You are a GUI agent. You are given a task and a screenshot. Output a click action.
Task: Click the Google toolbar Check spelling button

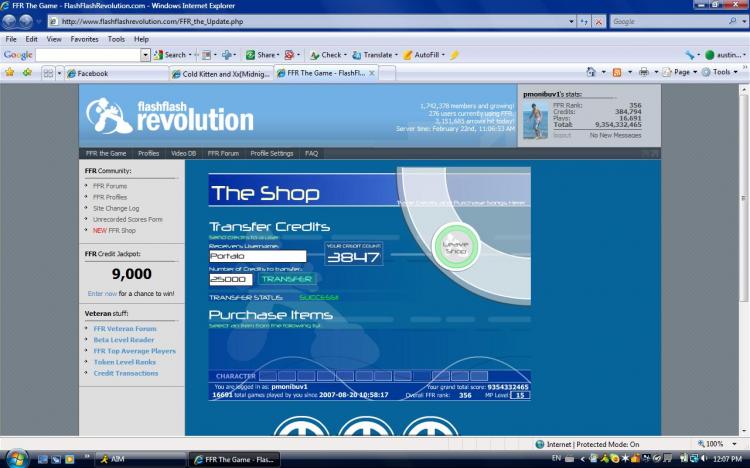tap(326, 55)
